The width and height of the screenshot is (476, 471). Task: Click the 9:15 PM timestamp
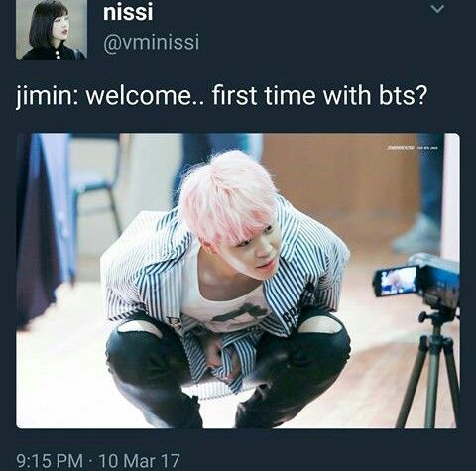click(x=50, y=461)
